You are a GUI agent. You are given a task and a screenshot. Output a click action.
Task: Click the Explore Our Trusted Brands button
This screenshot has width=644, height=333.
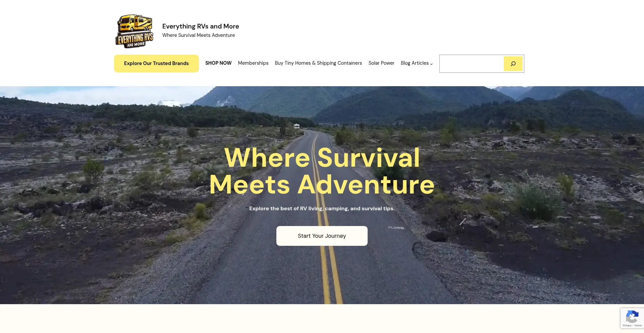156,63
